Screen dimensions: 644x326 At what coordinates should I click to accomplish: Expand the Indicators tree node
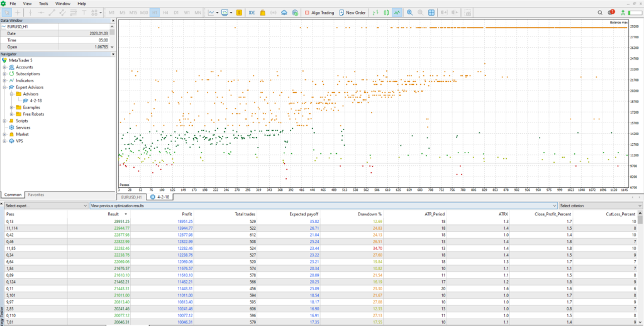[4, 80]
